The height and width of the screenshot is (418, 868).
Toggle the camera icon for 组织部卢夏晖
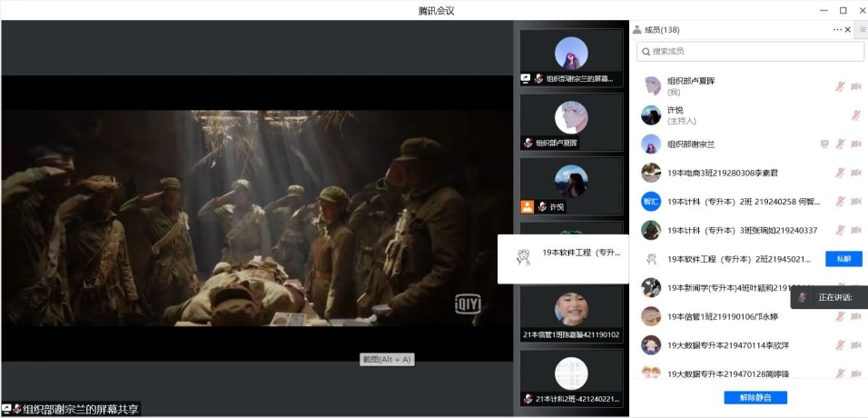(856, 86)
